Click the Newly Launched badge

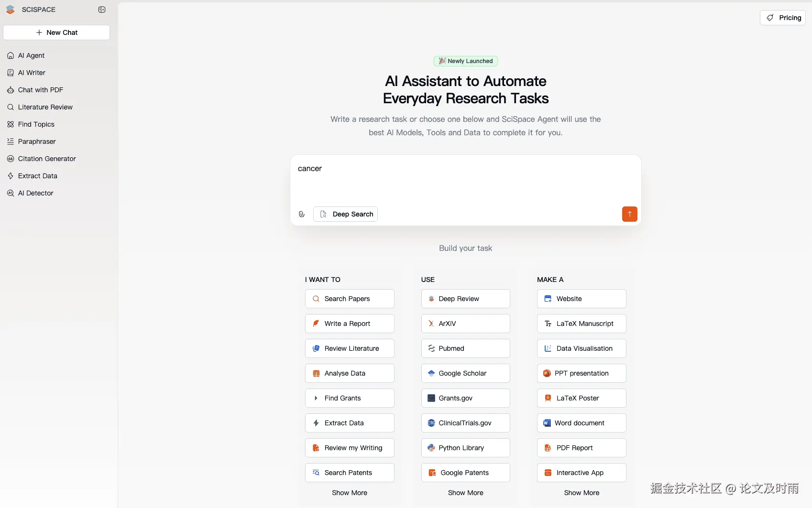click(x=466, y=61)
